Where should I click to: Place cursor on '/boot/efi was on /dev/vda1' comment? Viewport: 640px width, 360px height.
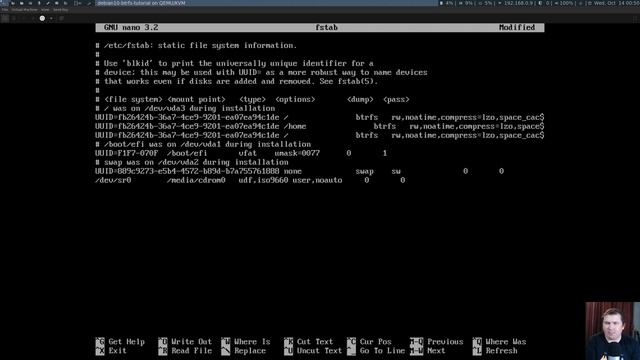pos(203,144)
